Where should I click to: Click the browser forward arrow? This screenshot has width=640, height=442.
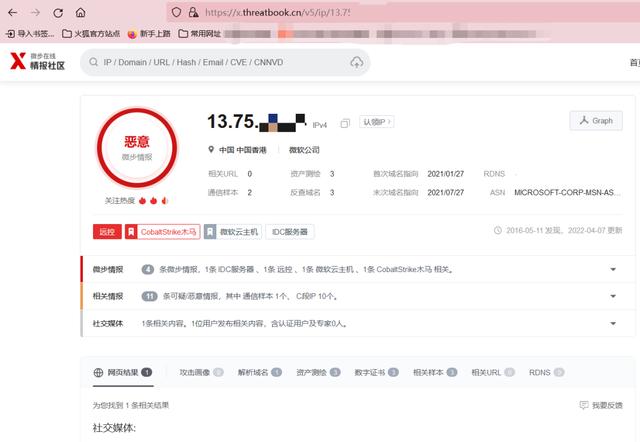pos(36,13)
